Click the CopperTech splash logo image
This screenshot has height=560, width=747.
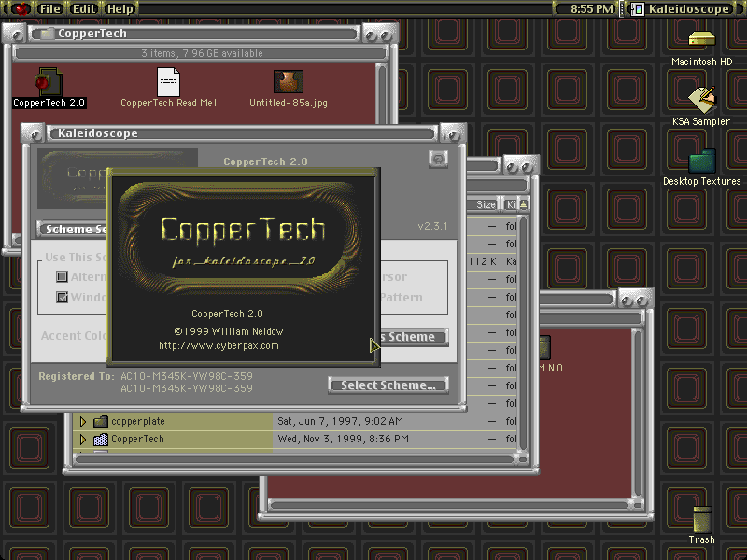tap(243, 238)
